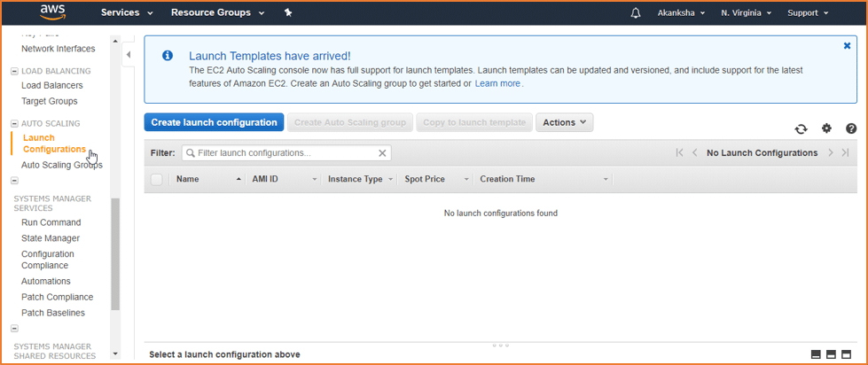
Task: Open Patch Compliance in the sidebar
Action: (57, 298)
